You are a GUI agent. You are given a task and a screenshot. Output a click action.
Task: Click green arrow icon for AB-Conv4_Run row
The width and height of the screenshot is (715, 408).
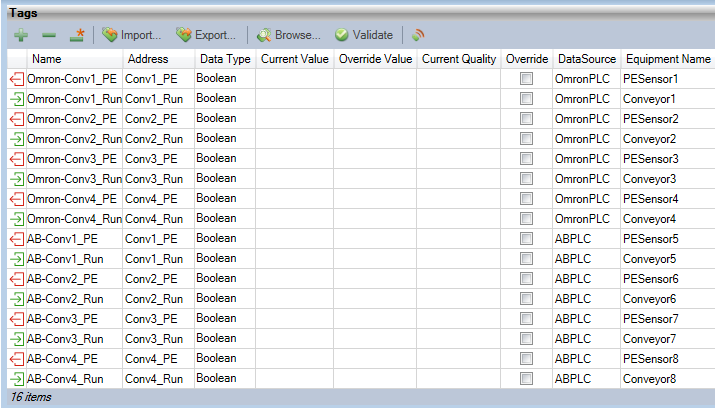(17, 379)
